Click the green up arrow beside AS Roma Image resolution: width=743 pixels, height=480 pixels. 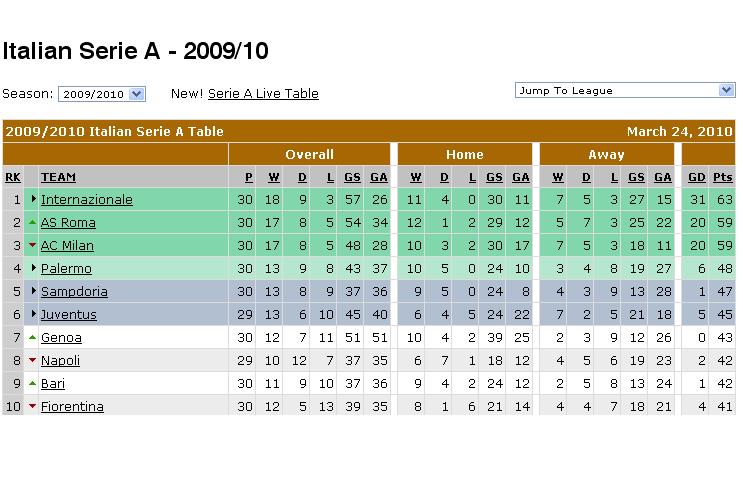(32, 222)
